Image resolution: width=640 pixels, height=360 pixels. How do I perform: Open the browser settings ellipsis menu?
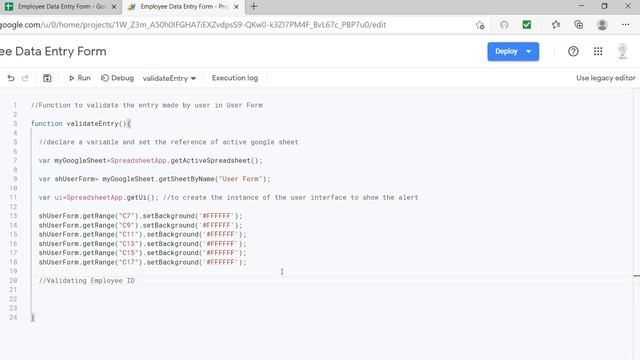click(625, 25)
